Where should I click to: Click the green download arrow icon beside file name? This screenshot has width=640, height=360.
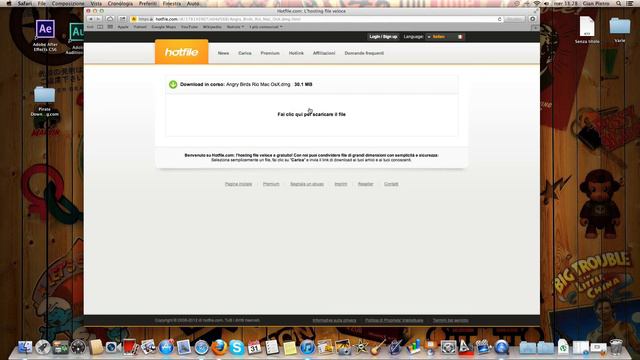point(173,84)
